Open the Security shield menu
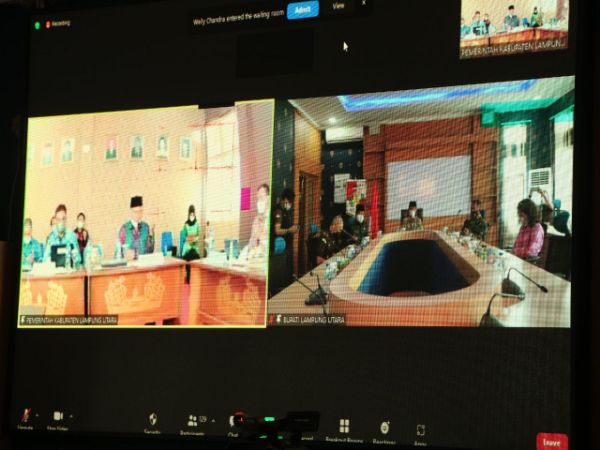 coord(153,424)
